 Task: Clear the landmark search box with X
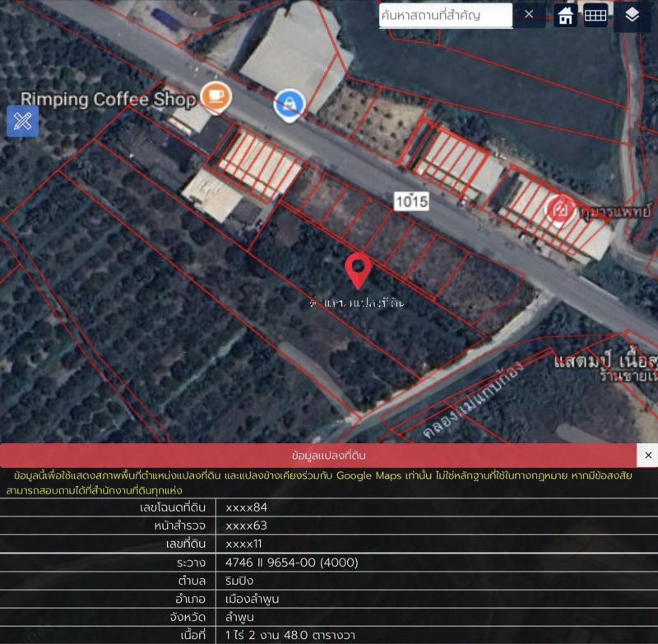529,14
